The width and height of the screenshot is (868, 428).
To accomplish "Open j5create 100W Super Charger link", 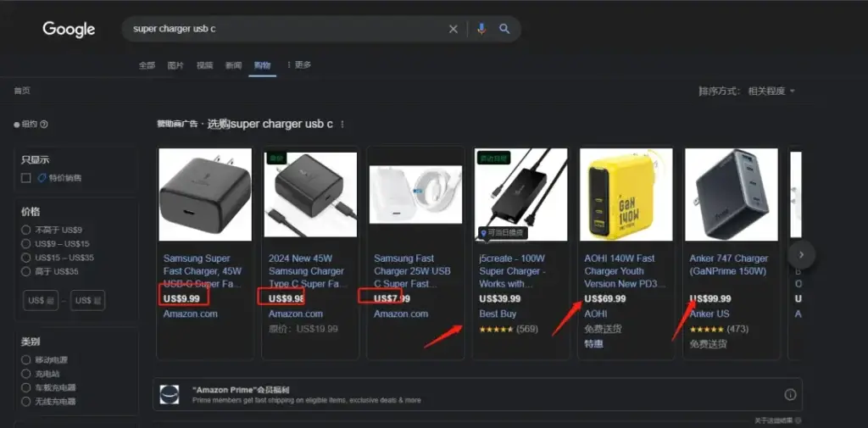I will coord(512,270).
